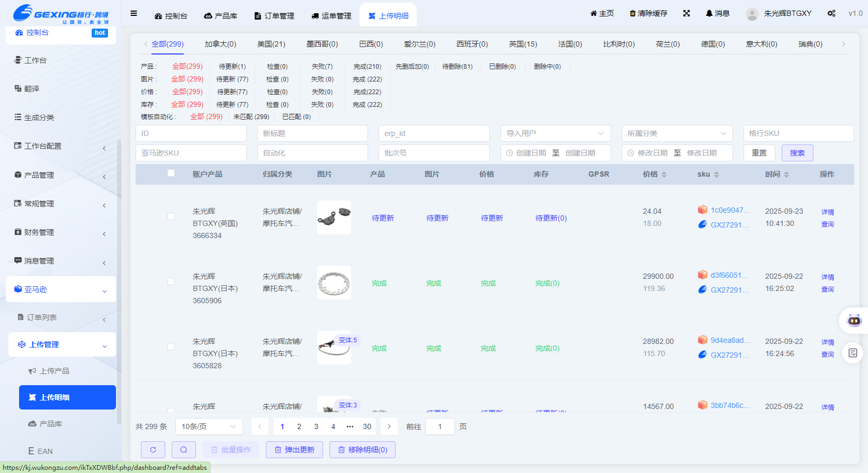Toggle the select-all checkbox in table header
Screen dimensions: 868x473
click(x=171, y=173)
